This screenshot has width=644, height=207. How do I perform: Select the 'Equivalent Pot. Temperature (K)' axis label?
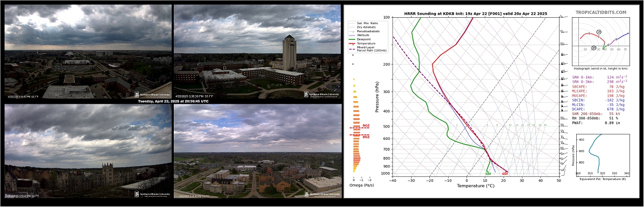click(603, 179)
